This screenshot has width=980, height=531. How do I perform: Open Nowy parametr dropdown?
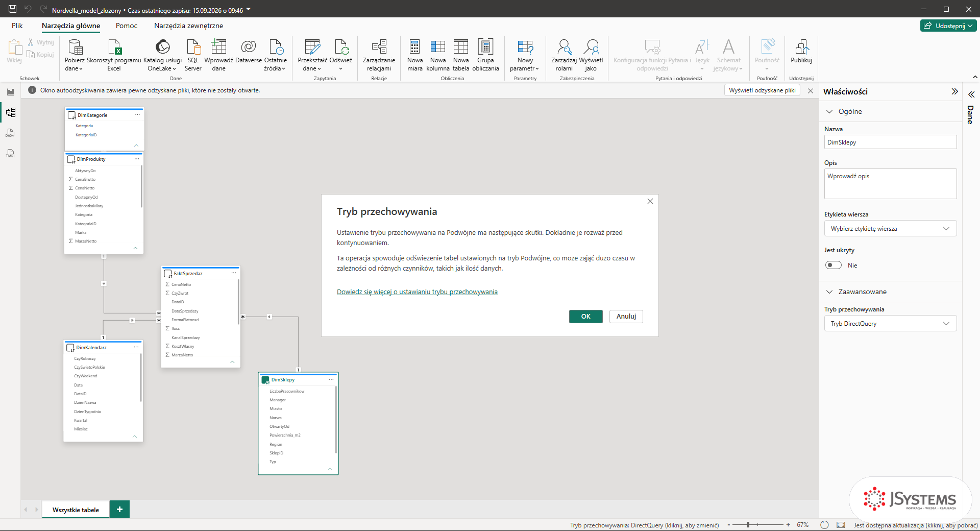(x=525, y=56)
